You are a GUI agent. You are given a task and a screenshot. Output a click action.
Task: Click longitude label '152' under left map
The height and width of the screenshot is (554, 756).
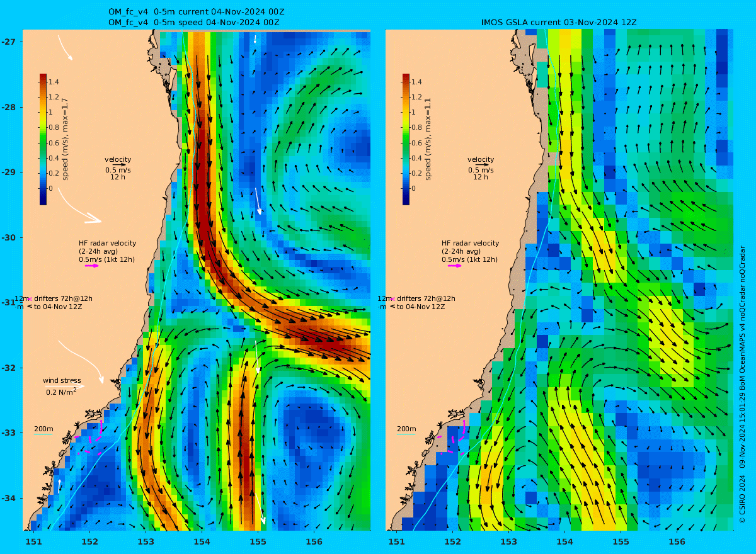pyautogui.click(x=90, y=541)
